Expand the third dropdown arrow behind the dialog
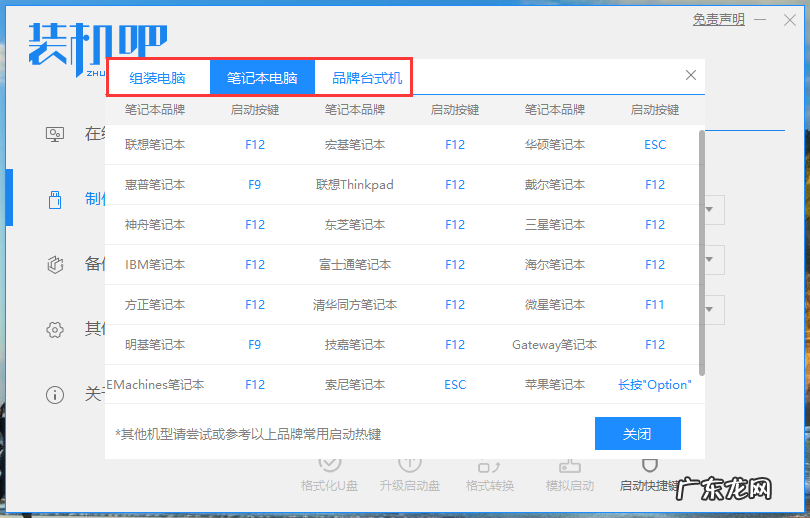Image resolution: width=810 pixels, height=518 pixels. point(710,309)
